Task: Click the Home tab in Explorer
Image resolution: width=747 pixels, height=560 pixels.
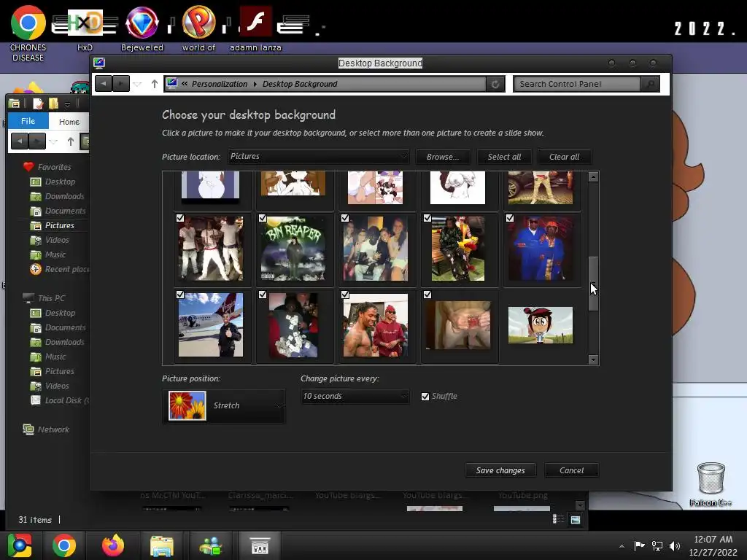Action: (x=69, y=122)
